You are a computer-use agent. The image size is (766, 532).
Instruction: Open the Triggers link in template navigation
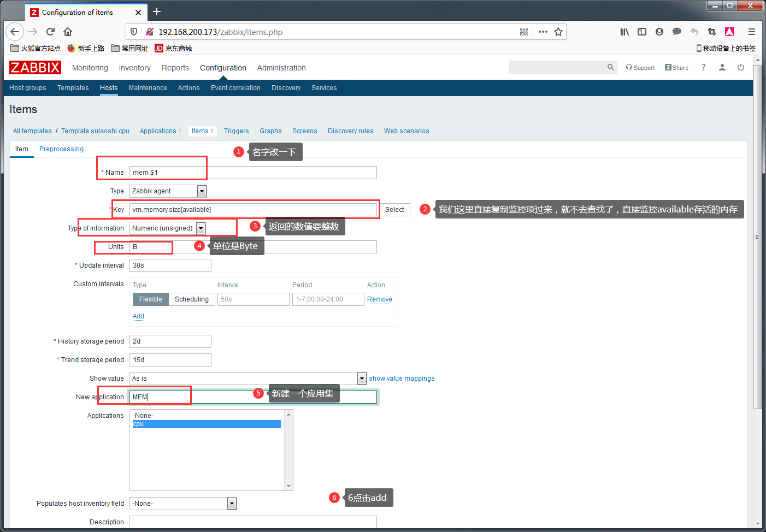[x=236, y=131]
